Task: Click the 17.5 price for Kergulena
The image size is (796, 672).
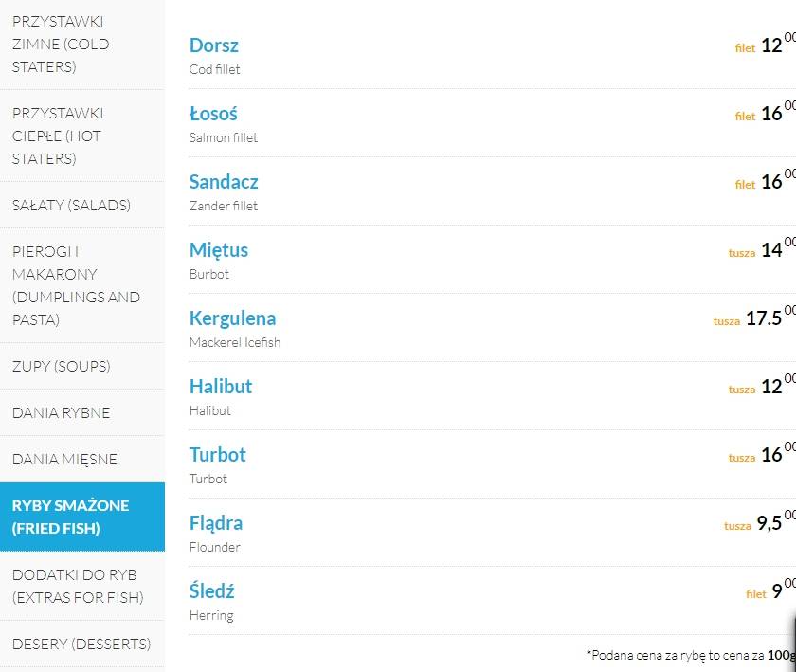Action: (x=764, y=318)
